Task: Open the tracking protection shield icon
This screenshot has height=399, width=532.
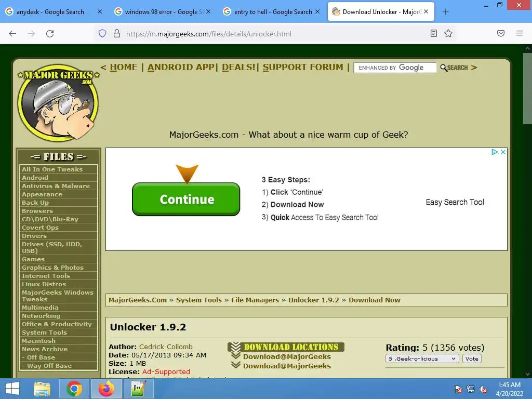Action: tap(102, 33)
